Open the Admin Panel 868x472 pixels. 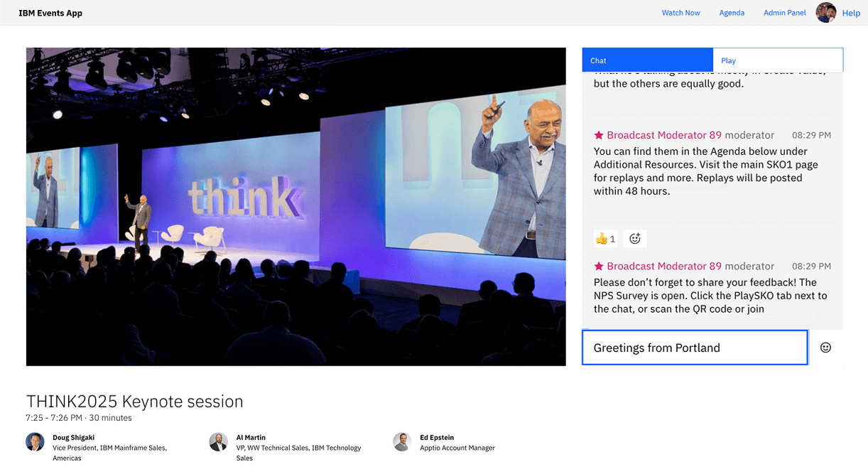click(x=784, y=13)
